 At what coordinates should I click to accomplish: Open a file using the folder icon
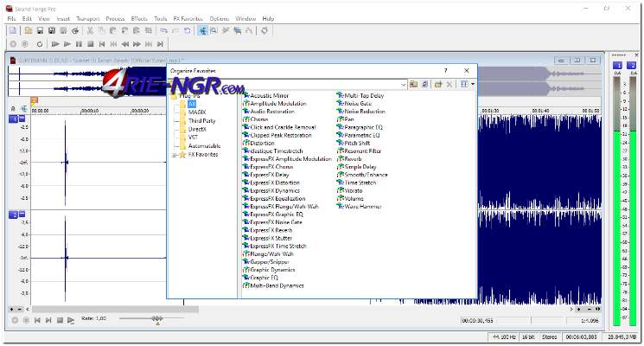click(29, 30)
